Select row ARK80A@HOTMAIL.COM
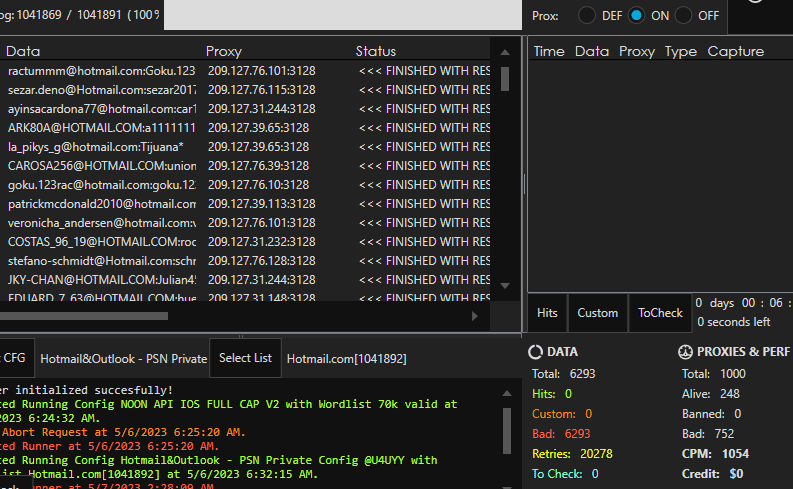Screen dimensions: 793x489 click(245, 128)
